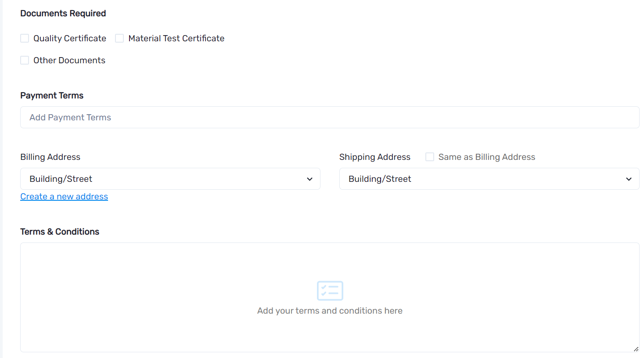This screenshot has height=358, width=644.
Task: Click the checklist icon in Terms & Conditions
Action: coord(330,291)
